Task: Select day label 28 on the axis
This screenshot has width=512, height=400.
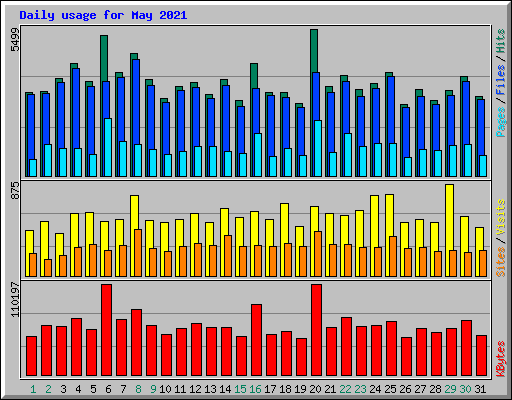Action: click(435, 389)
